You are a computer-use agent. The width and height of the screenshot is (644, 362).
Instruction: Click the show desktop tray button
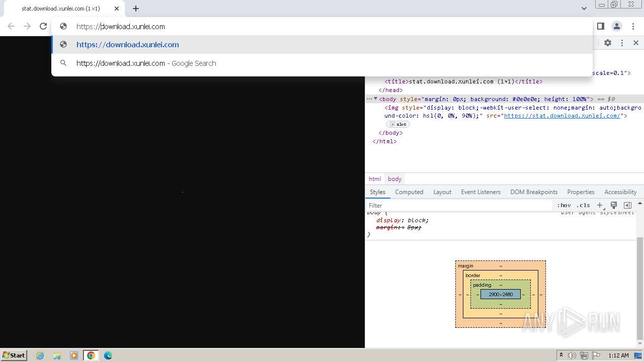[x=638, y=355]
